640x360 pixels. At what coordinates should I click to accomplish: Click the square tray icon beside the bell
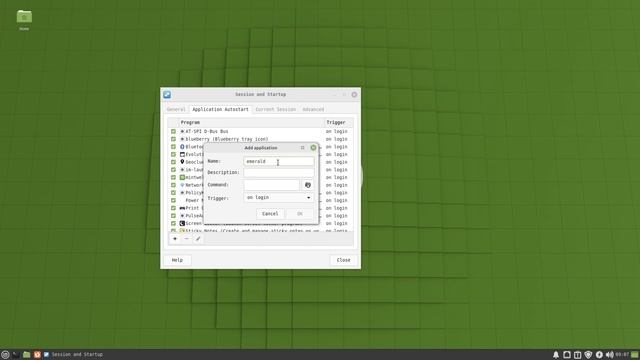pyautogui.click(x=567, y=355)
